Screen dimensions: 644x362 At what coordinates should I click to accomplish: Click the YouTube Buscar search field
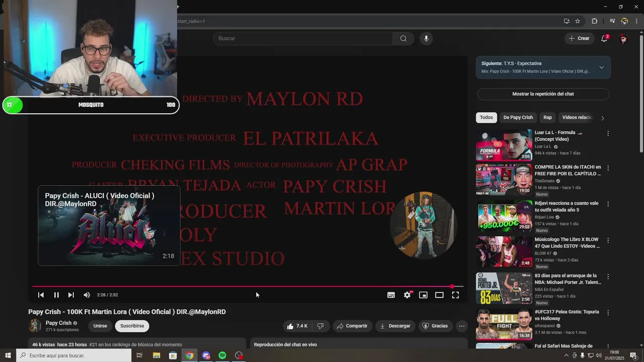[303, 39]
